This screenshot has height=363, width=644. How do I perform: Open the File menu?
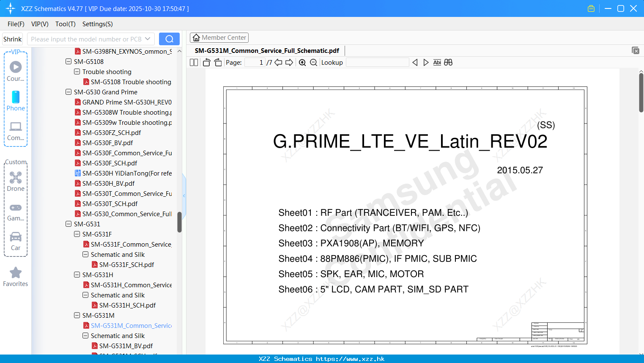click(x=16, y=24)
